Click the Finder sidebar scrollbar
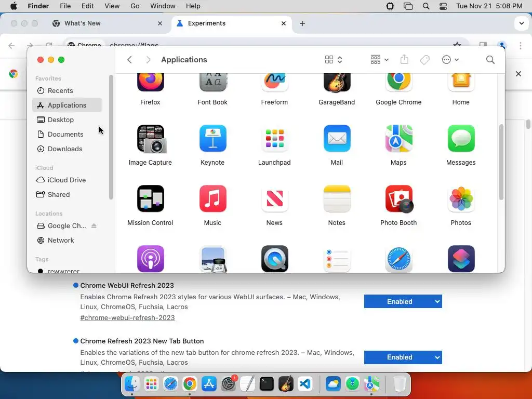Image resolution: width=532 pixels, height=399 pixels. pyautogui.click(x=111, y=137)
